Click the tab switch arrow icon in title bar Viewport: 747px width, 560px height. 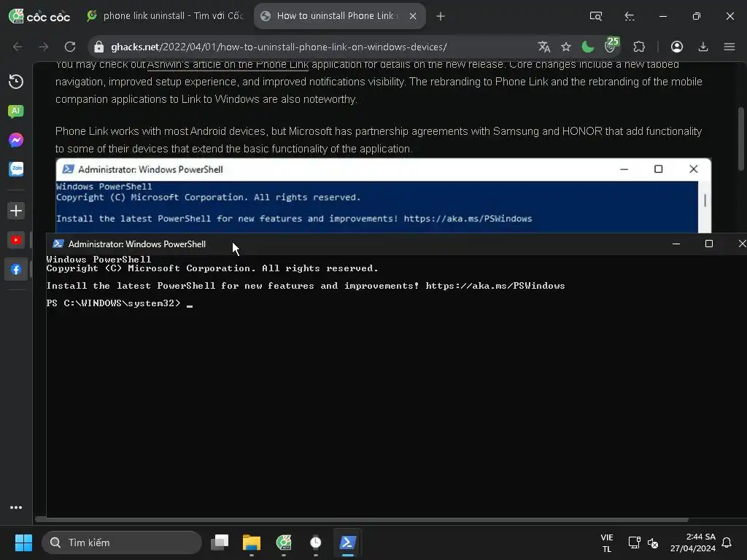coord(630,16)
